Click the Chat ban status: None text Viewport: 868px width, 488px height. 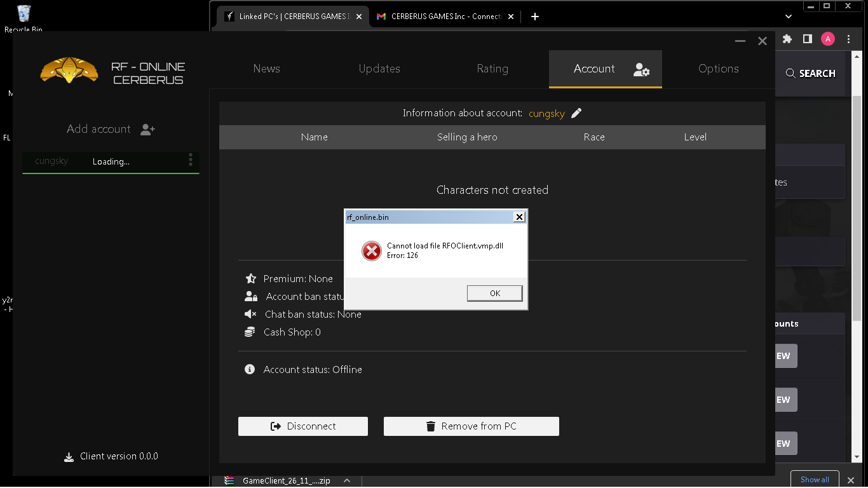[313, 314]
